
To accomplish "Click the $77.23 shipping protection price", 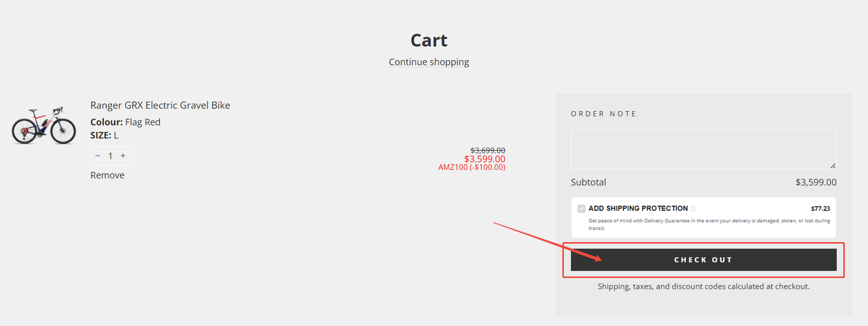I will pyautogui.click(x=820, y=209).
